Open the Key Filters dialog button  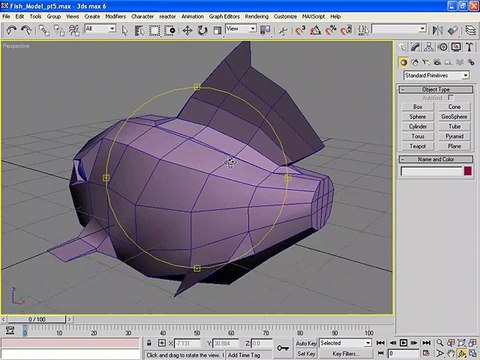(346, 354)
